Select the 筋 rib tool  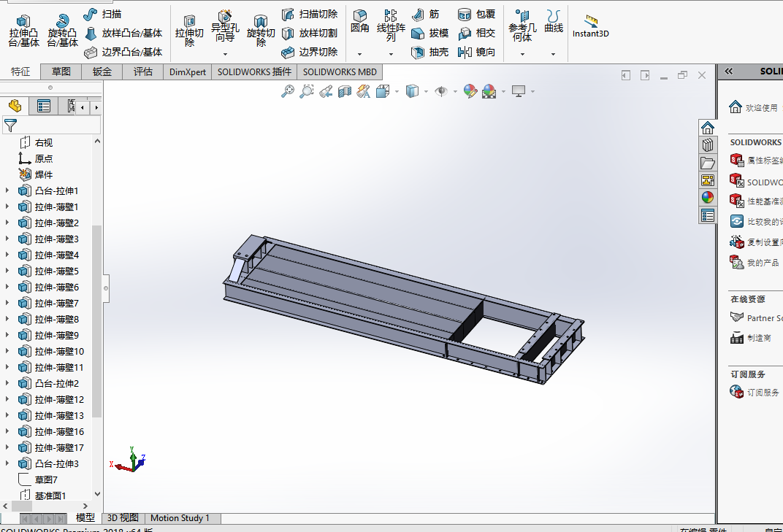click(x=425, y=15)
